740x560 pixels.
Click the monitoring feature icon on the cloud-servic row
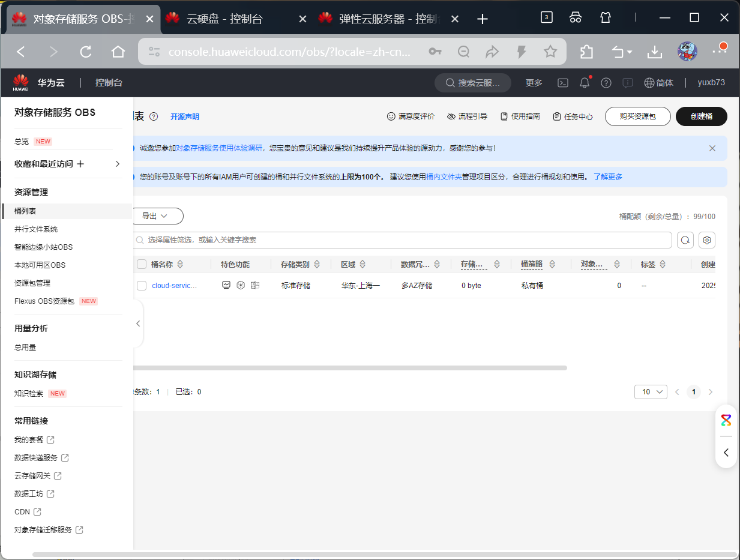(x=226, y=285)
